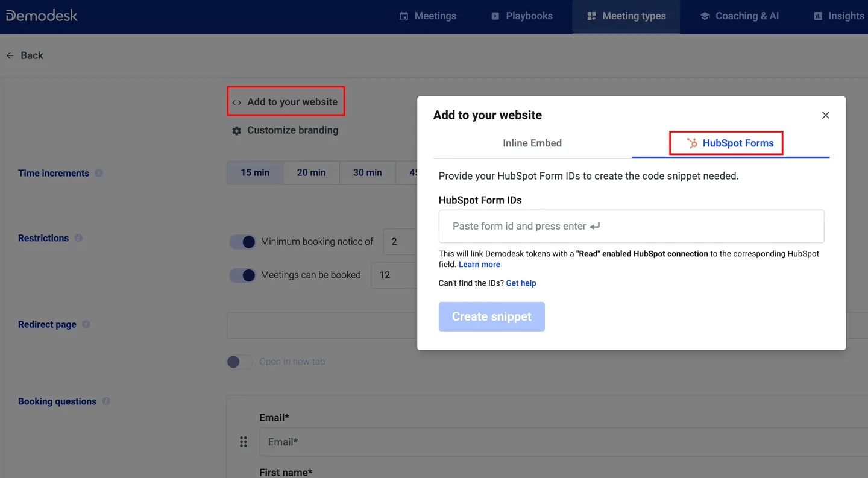Click the Redirect page label
The width and height of the screenshot is (868, 478).
47,324
